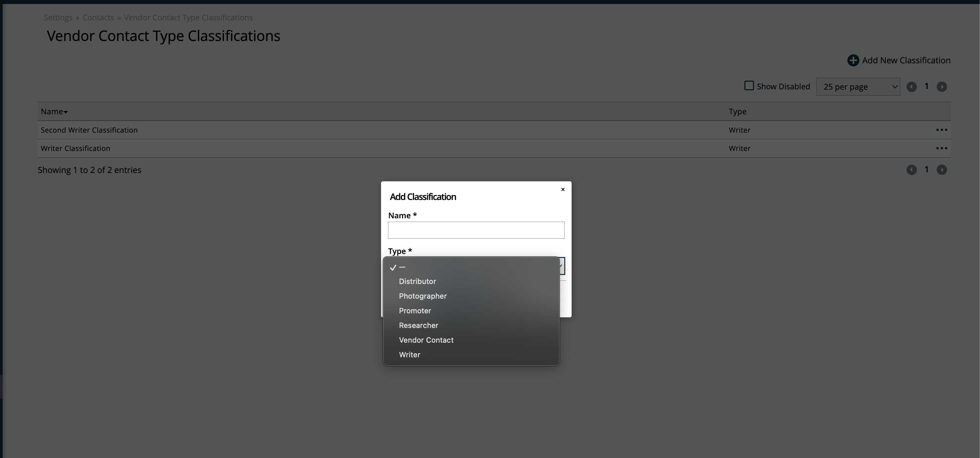Open the ellipsis menu for Second Writer Classification
The height and width of the screenshot is (458, 980).
pyautogui.click(x=942, y=130)
